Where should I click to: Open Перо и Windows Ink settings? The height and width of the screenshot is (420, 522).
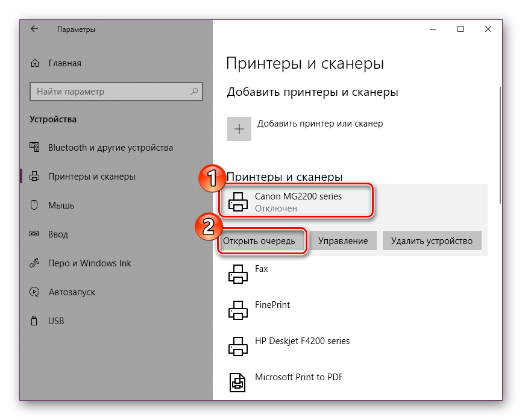[89, 263]
